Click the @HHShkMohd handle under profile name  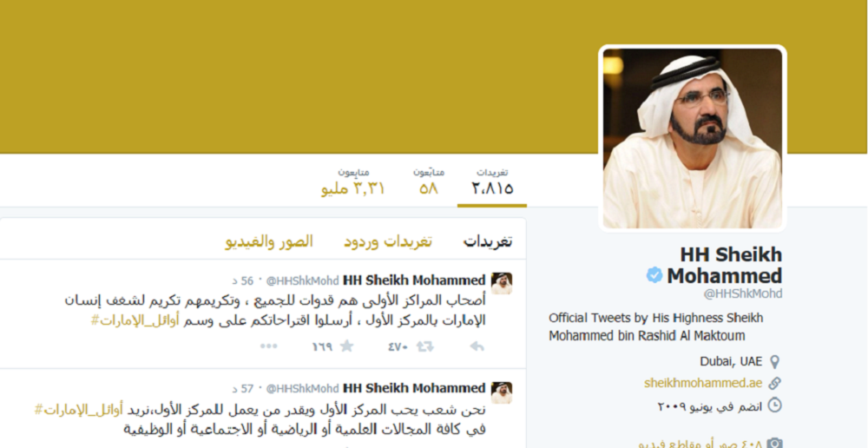point(743,294)
